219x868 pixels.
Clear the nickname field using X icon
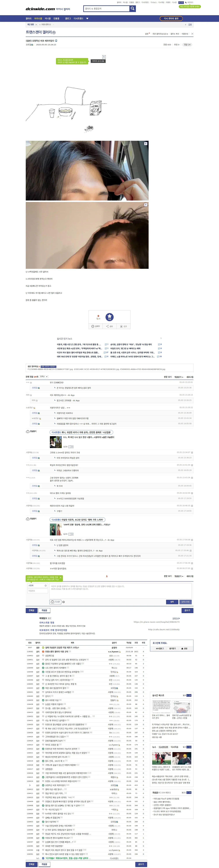(x=46, y=586)
